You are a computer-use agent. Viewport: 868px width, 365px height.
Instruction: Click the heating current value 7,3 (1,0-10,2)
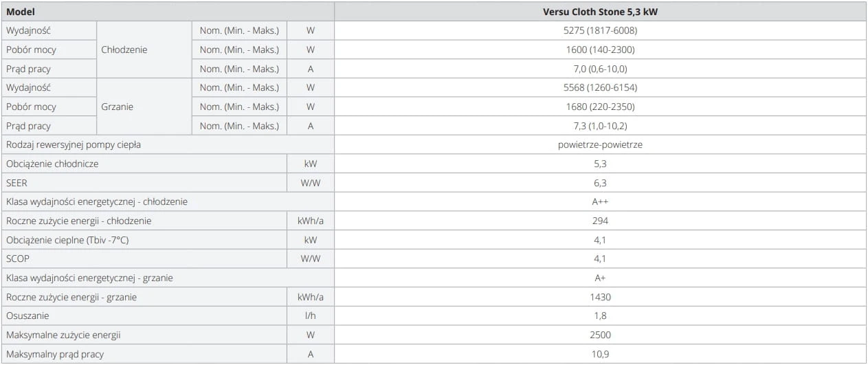[601, 126]
